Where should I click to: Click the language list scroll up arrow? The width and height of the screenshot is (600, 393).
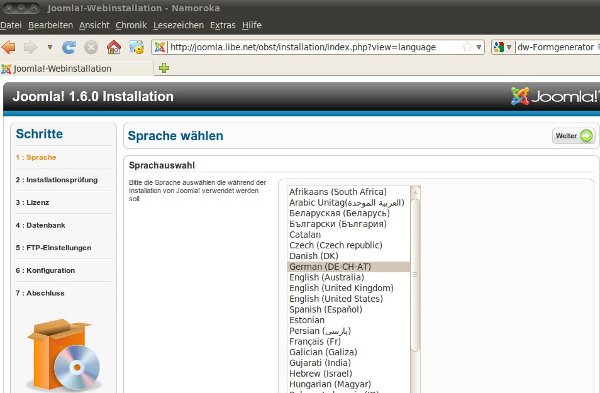tap(415, 192)
